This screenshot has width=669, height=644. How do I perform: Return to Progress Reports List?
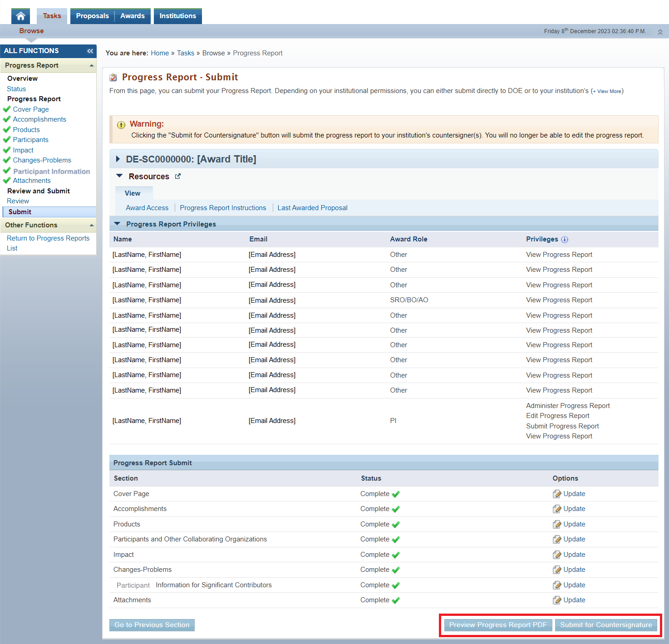48,243
